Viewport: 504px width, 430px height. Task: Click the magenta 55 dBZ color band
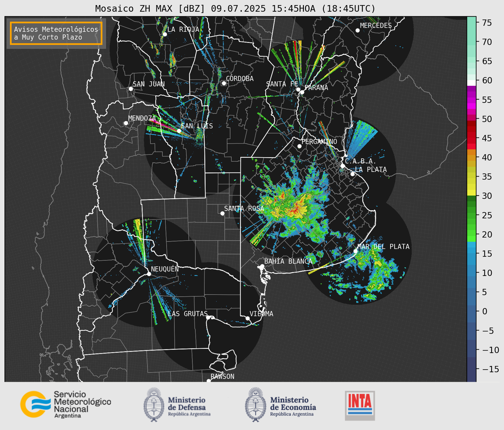[471, 100]
